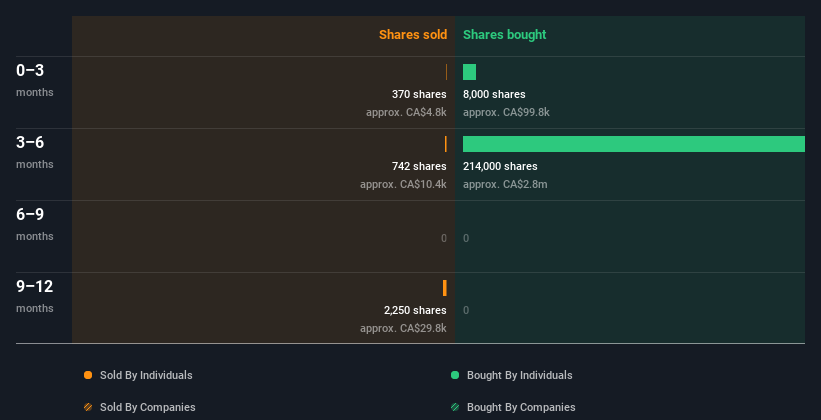Click the long green 214,000 shares bar

click(x=634, y=144)
